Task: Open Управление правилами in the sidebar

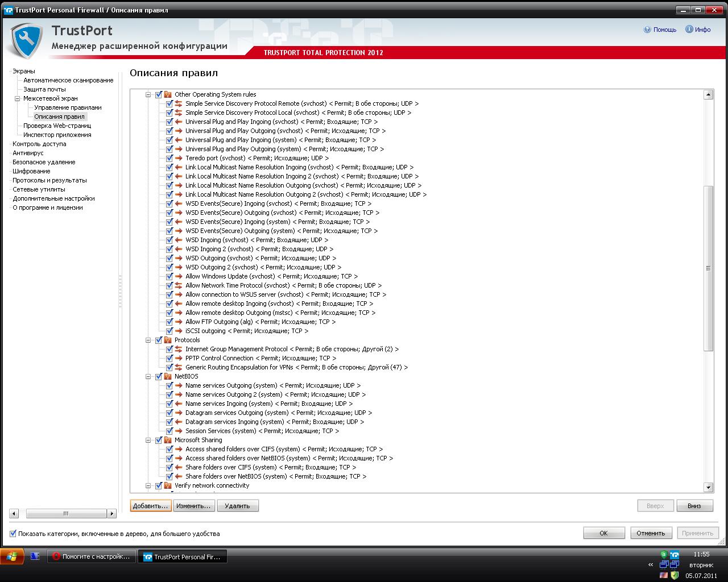Action: 68,107
